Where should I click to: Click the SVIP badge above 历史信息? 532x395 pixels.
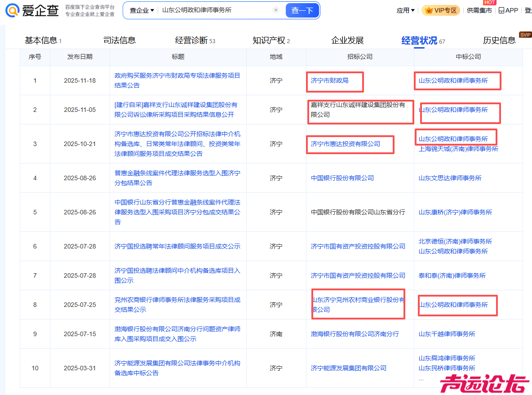click(525, 35)
